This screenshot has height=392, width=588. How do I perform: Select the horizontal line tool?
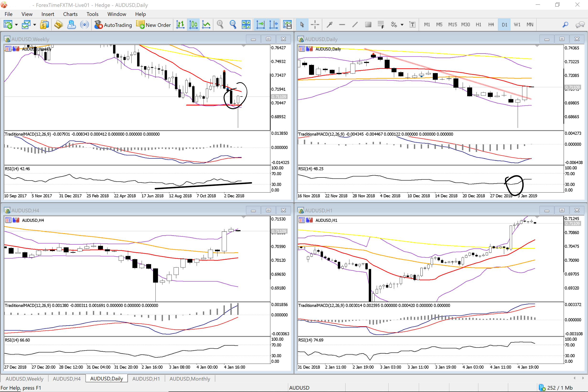[x=342, y=25]
